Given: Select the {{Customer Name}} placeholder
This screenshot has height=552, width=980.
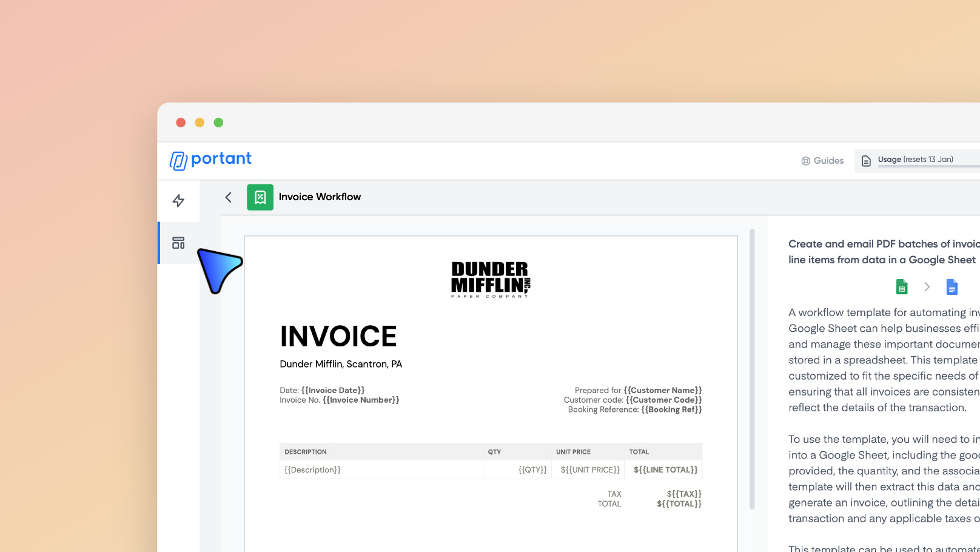Looking at the screenshot, I should click(663, 390).
